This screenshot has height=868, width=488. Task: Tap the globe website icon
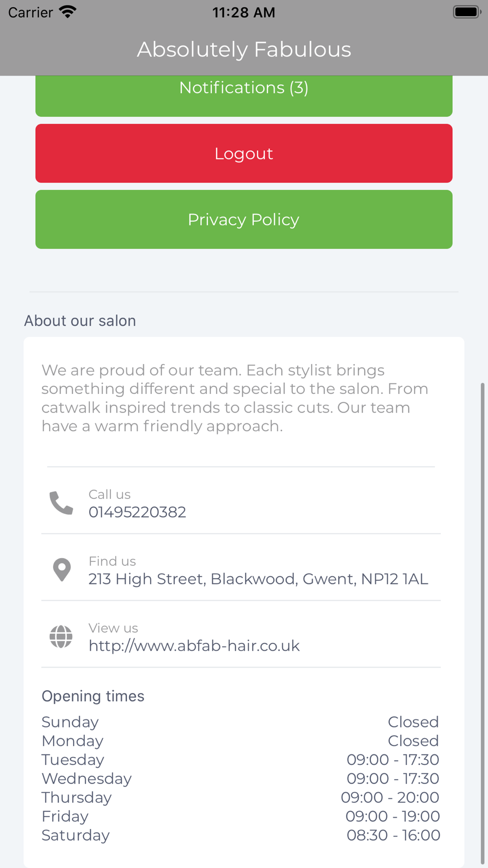click(x=61, y=637)
